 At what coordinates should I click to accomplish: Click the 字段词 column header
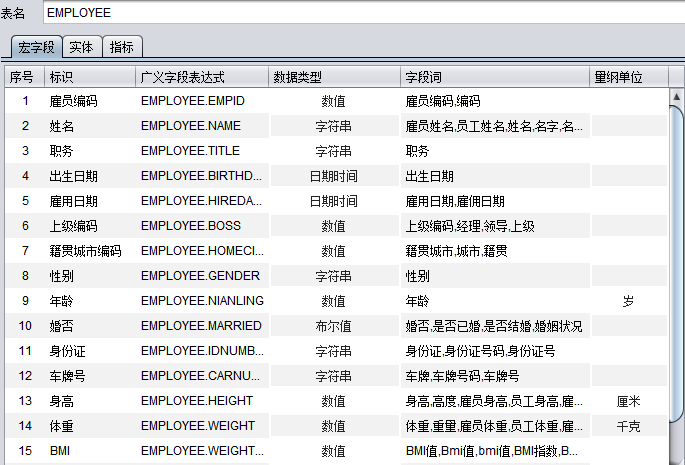coord(494,77)
